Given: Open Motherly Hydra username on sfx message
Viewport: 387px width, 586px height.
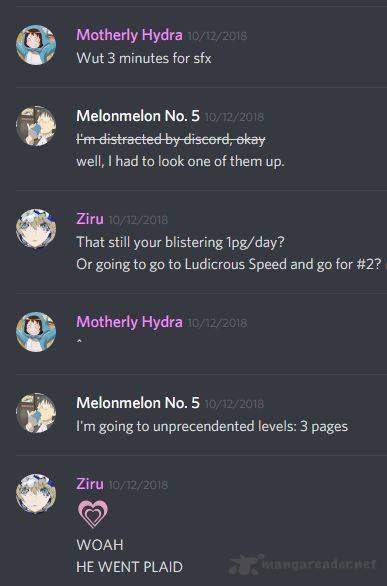Looking at the screenshot, I should pyautogui.click(x=129, y=35).
